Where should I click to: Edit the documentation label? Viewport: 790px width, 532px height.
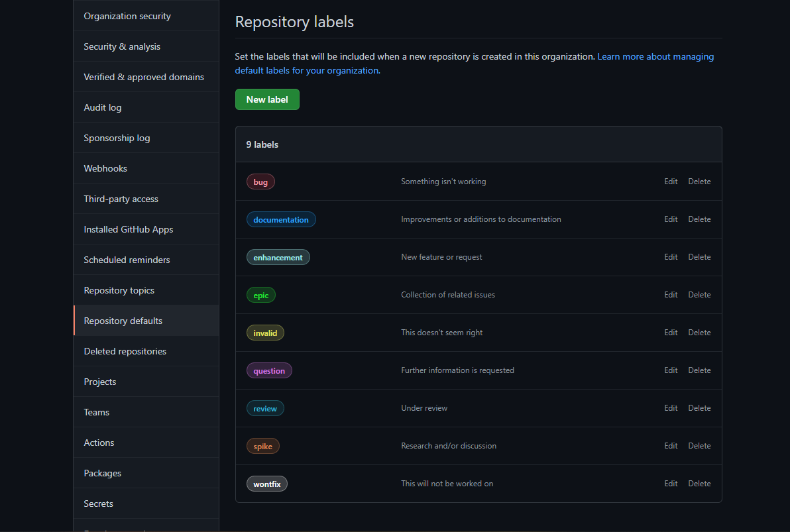coord(671,219)
